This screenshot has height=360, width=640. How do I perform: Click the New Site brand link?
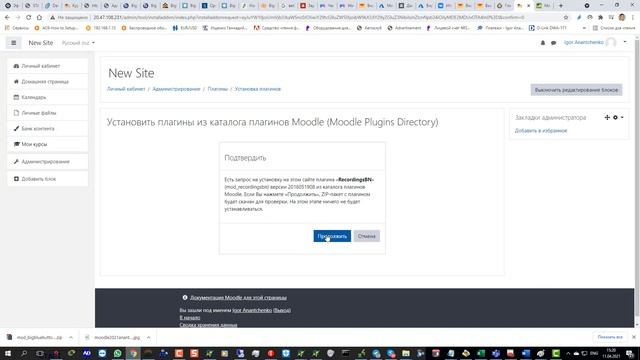tap(40, 42)
